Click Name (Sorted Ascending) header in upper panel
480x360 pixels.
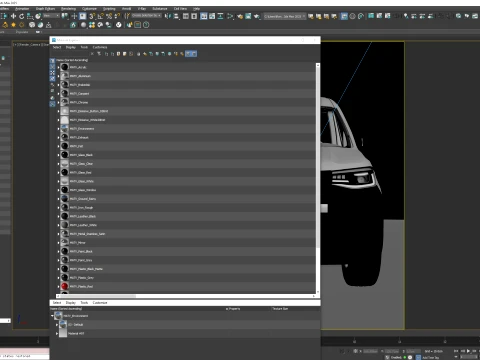tap(72, 60)
